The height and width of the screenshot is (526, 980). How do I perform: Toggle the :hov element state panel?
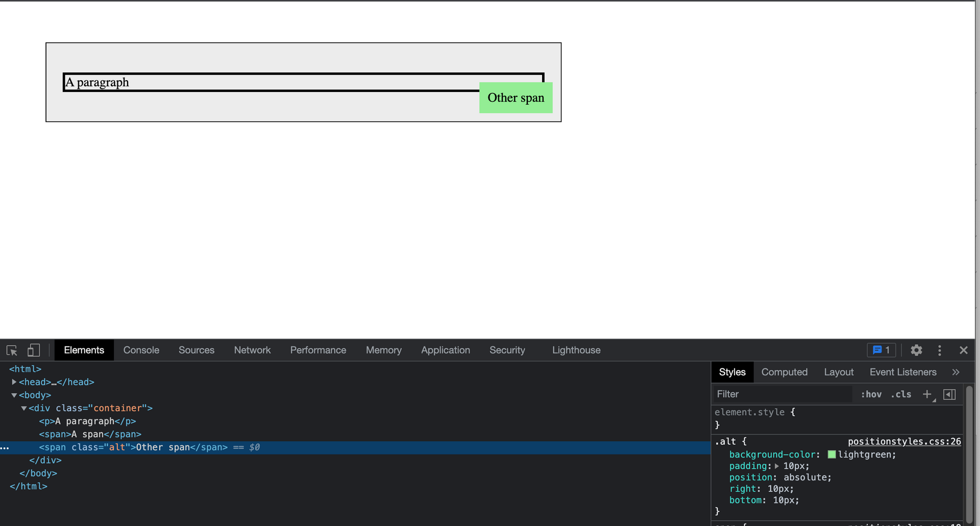(x=871, y=394)
